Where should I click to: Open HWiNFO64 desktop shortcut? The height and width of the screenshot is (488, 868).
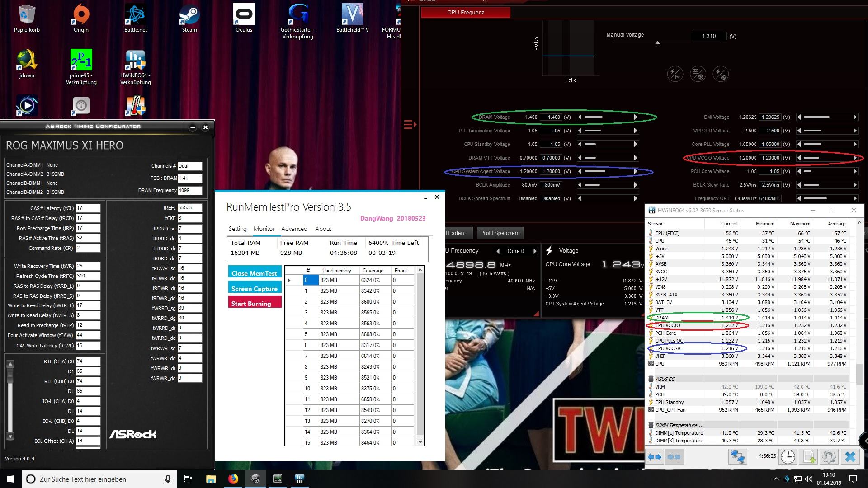135,67
